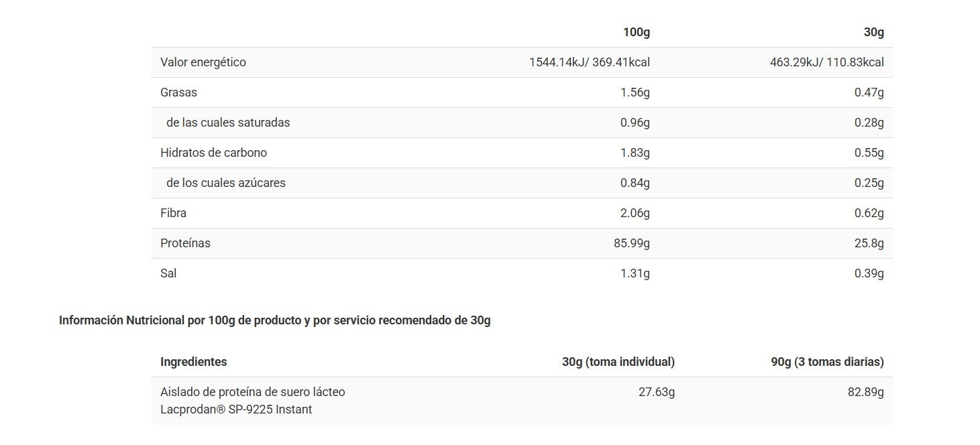Click the 30g column header

[873, 32]
